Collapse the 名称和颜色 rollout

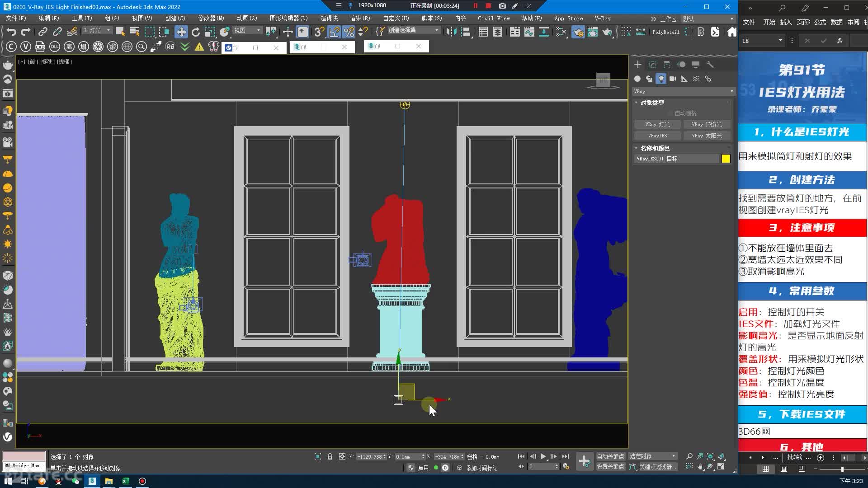(x=654, y=148)
